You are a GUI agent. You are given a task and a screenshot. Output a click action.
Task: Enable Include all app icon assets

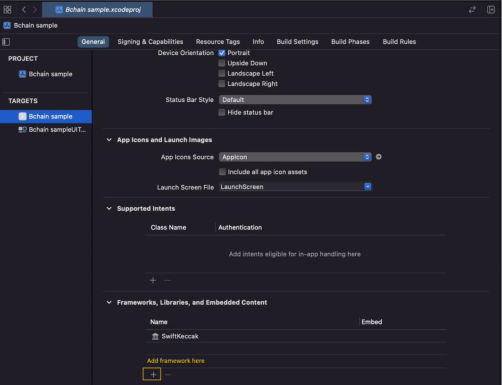click(x=222, y=172)
